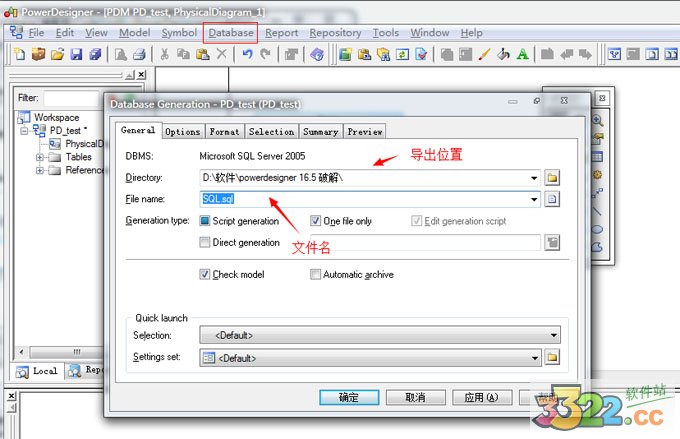Click the Filter text box in the browser
680x439 pixels.
tap(72, 98)
